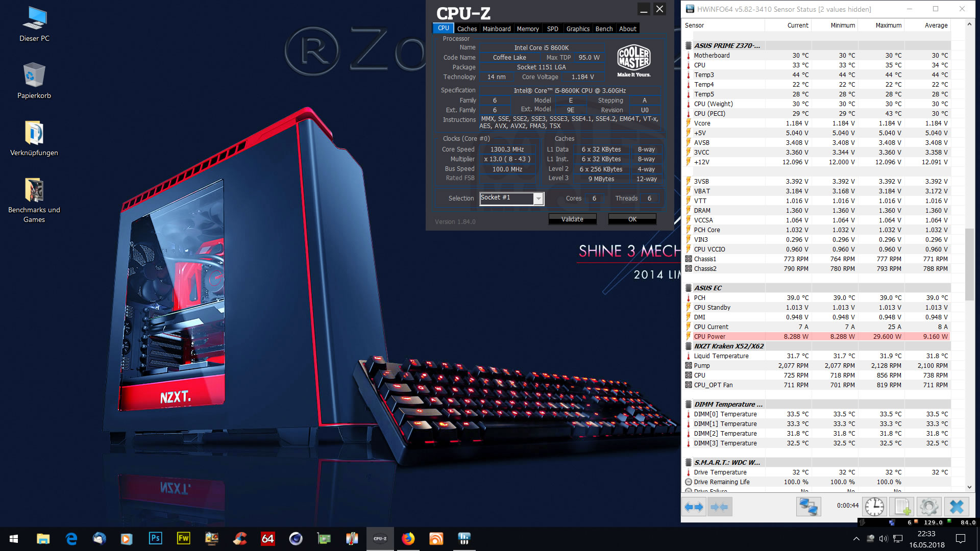The height and width of the screenshot is (551, 980).
Task: Close sensors with the blue X button
Action: 956,507
